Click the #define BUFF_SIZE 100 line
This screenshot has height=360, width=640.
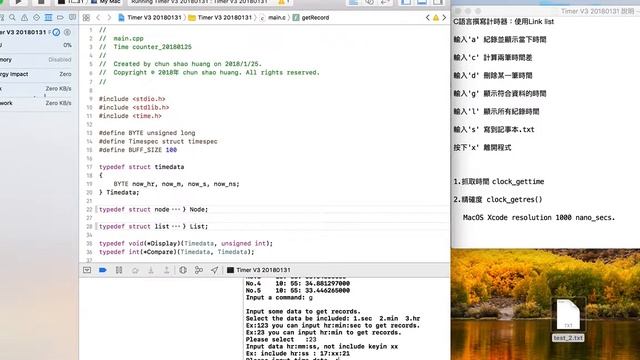tap(138, 150)
